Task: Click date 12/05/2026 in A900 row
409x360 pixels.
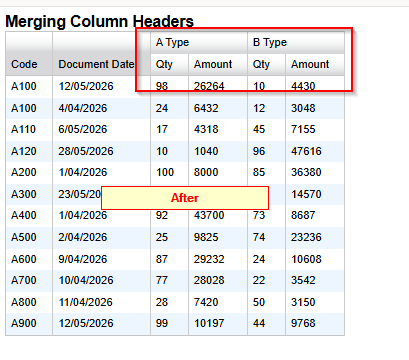Action: [x=101, y=324]
